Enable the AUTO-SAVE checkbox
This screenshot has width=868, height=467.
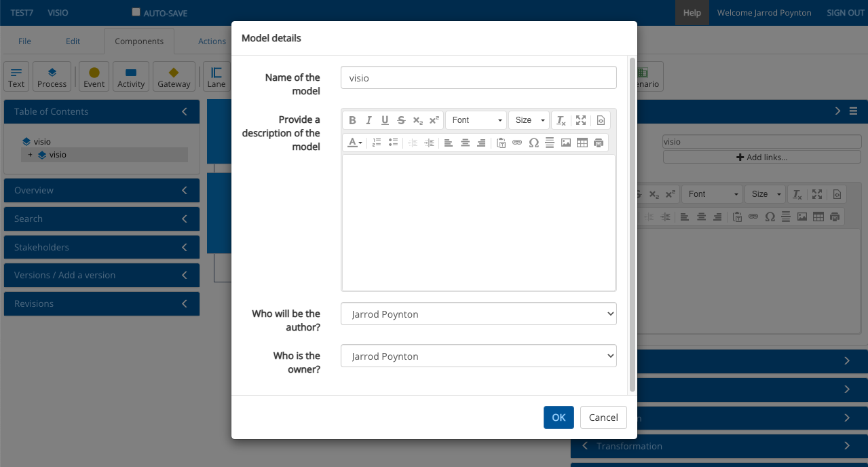pyautogui.click(x=136, y=12)
